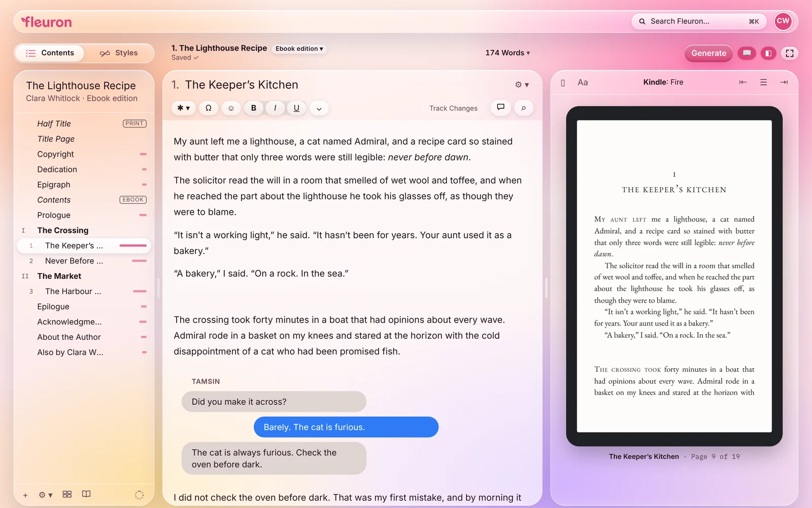Image resolution: width=812 pixels, height=508 pixels.
Task: Toggle bold formatting
Action: point(254,108)
